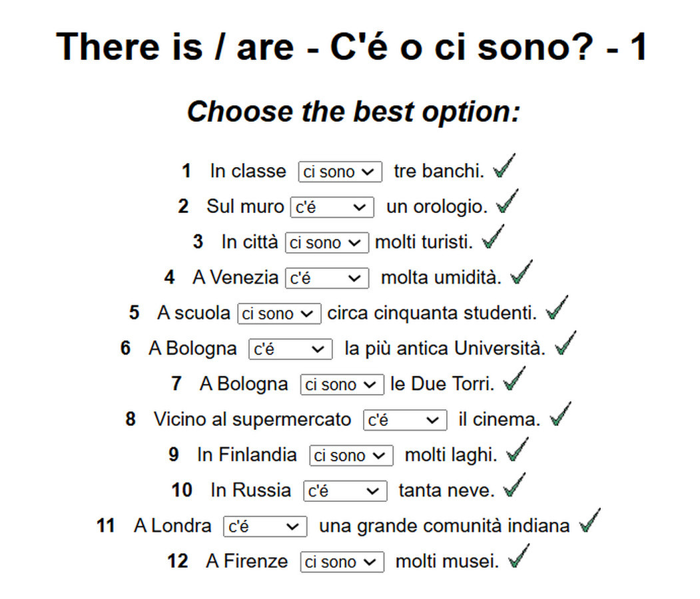Click the checkmark next to 'le Due Torri'
Image resolution: width=700 pixels, height=599 pixels.
(514, 379)
